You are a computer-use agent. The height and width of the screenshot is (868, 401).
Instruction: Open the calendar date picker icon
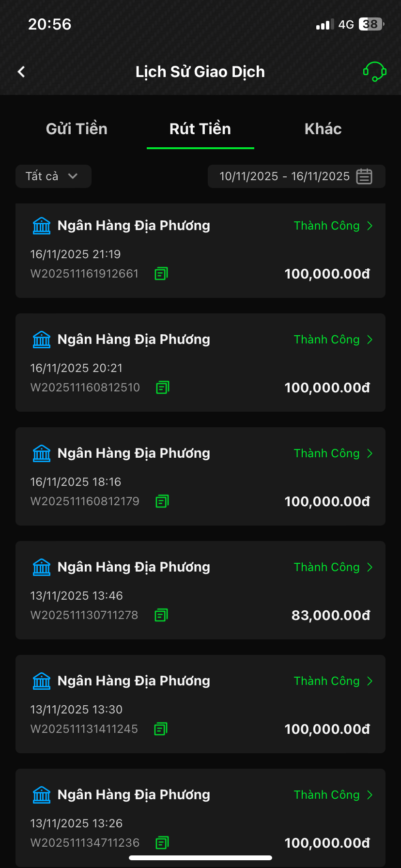tap(364, 176)
